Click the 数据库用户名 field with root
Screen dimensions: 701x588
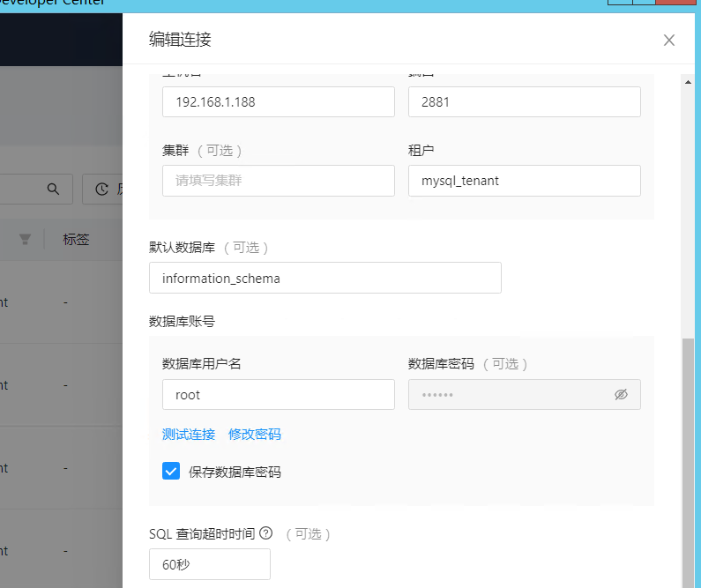tap(278, 395)
